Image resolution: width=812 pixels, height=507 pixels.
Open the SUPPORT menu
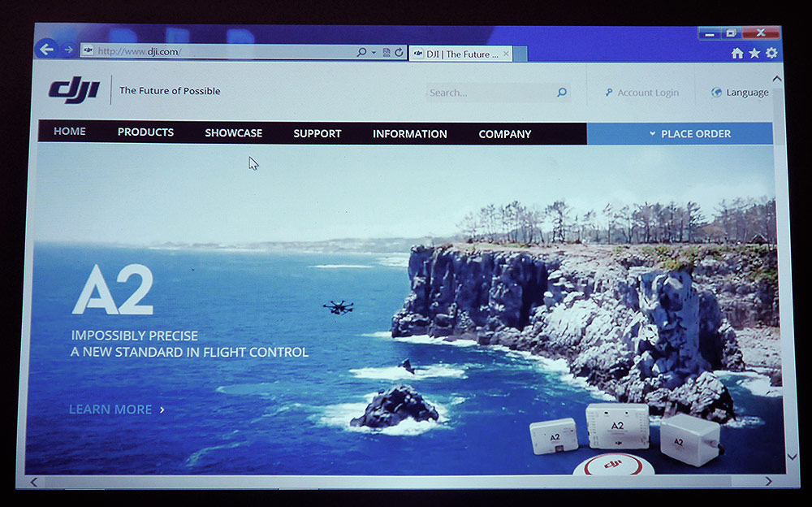click(317, 134)
